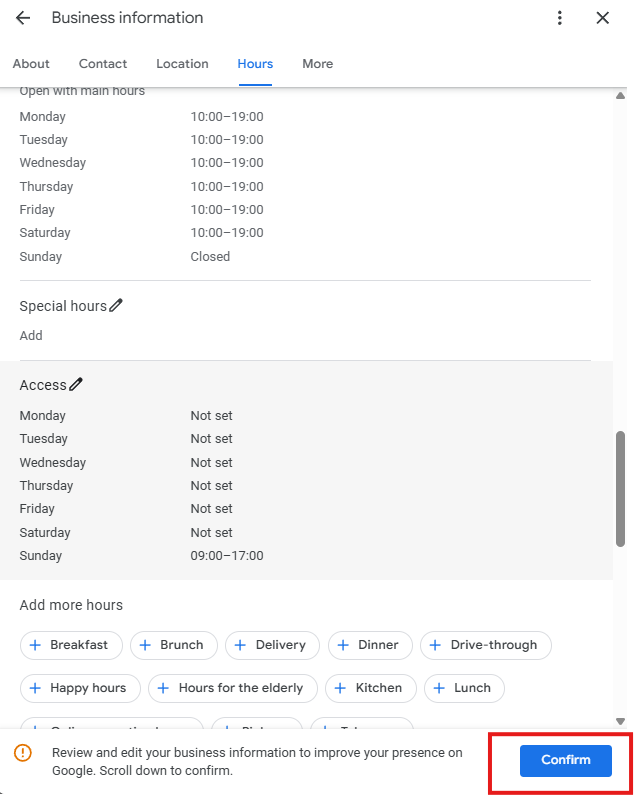Select the Hours tab
The height and width of the screenshot is (795, 634).
click(255, 64)
